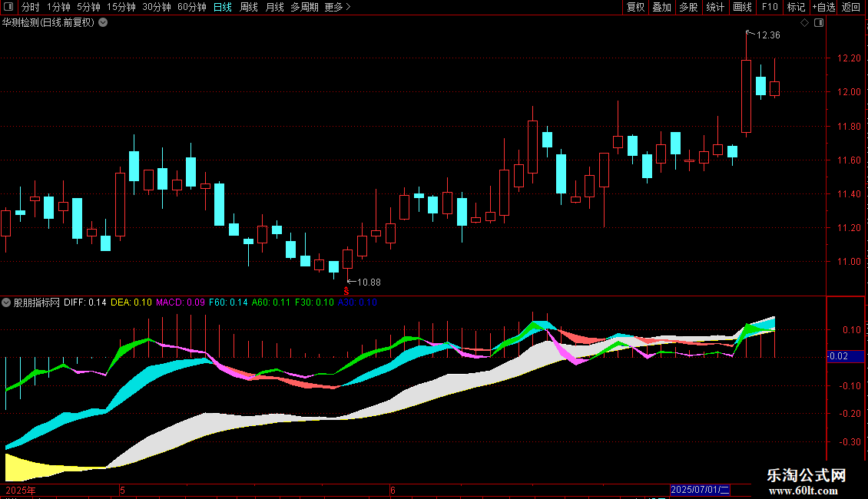Switch to the 15分钟 period tab
868x499 pixels.
(x=121, y=7)
